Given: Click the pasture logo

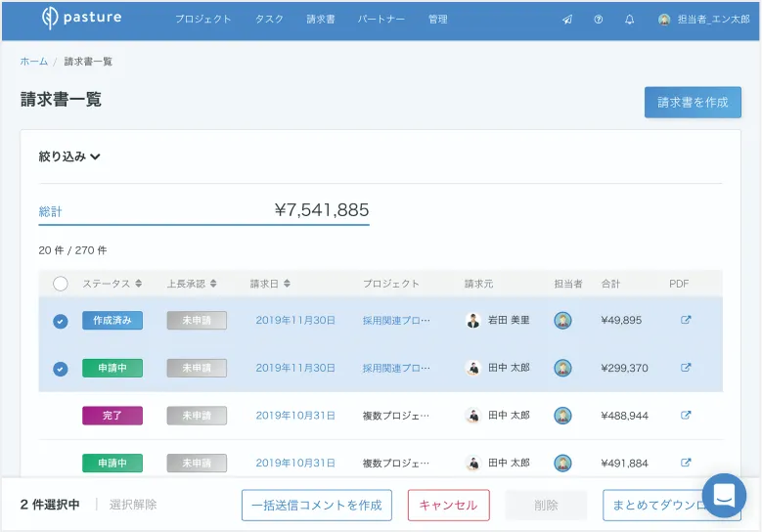Looking at the screenshot, I should tap(82, 19).
